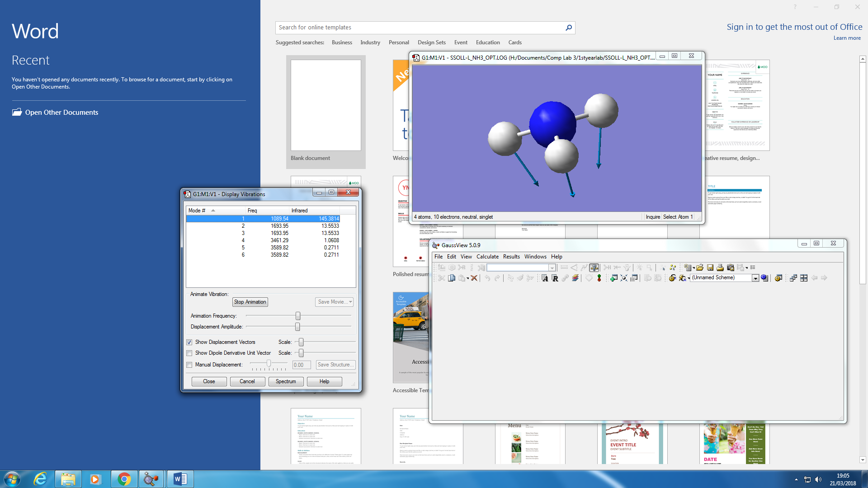Viewport: 868px width, 488px height.
Task: Click the Spectrum button
Action: tap(286, 381)
